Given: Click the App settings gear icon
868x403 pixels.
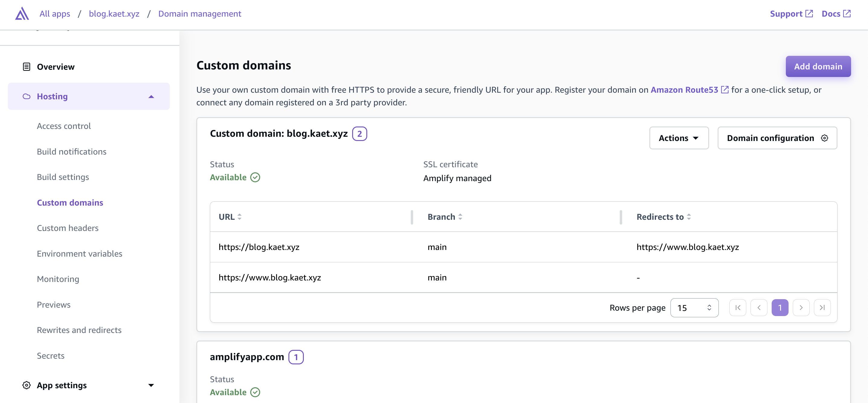Looking at the screenshot, I should [x=26, y=385].
